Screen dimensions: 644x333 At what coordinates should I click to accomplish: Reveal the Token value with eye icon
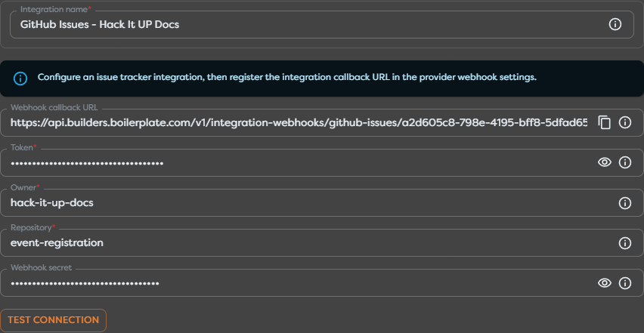click(604, 163)
